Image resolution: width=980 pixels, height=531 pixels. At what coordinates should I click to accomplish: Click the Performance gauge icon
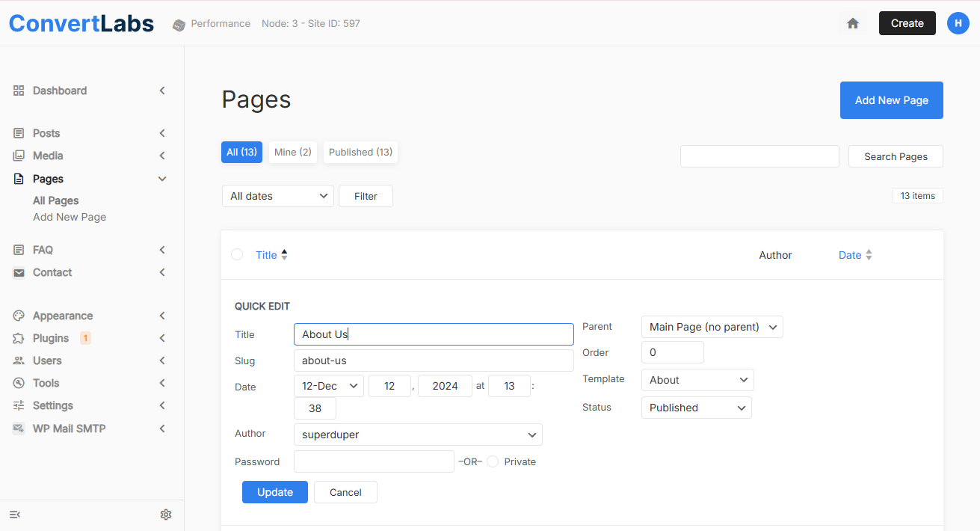179,25
